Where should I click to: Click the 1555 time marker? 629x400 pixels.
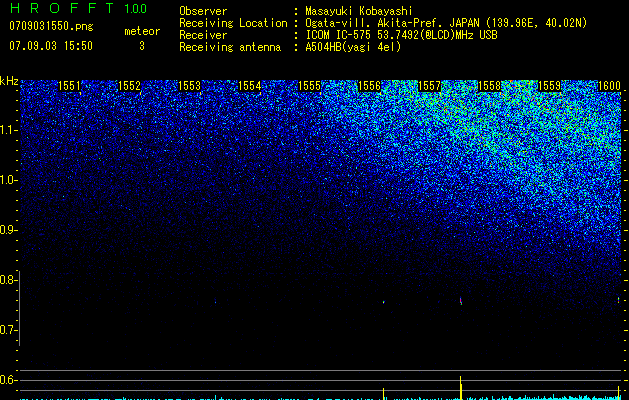coord(310,86)
